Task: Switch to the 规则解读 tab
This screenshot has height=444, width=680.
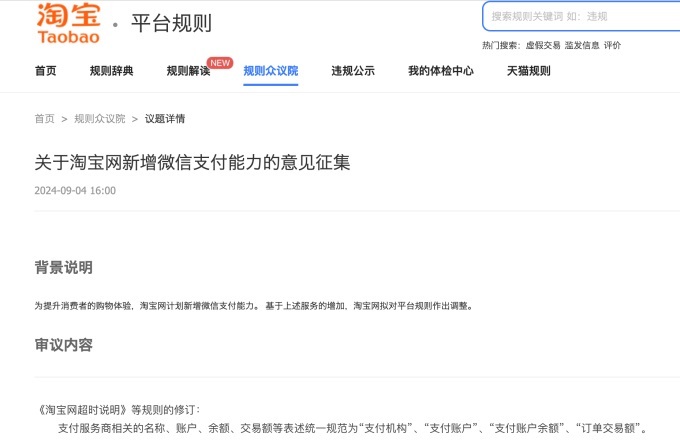Action: [x=188, y=71]
